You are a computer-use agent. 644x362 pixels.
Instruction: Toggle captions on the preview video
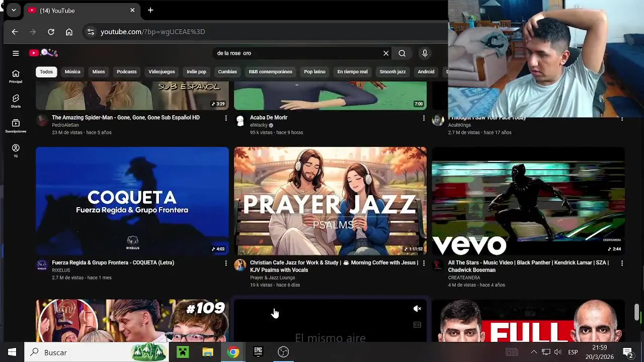(417, 325)
